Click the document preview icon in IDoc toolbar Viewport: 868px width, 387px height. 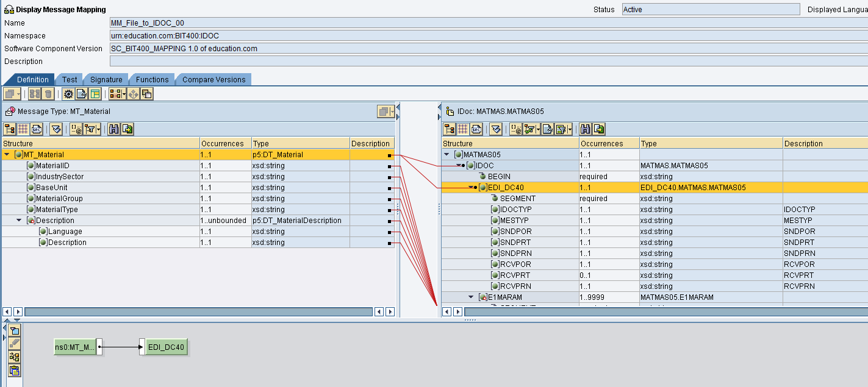[x=547, y=129]
